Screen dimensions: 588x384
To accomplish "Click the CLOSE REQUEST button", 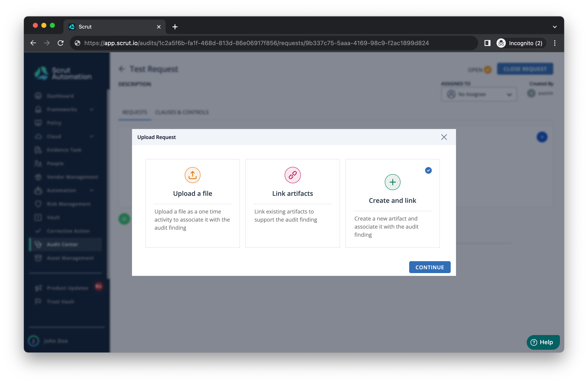I will 525,69.
